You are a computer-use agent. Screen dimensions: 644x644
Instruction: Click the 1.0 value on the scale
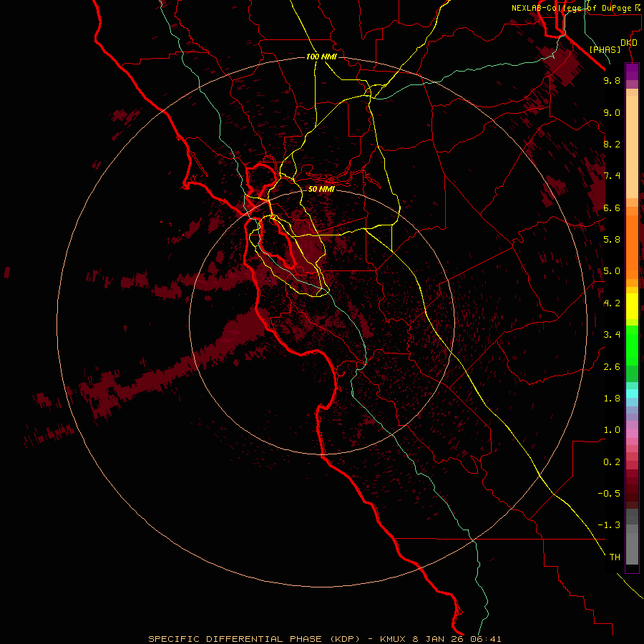pyautogui.click(x=612, y=430)
